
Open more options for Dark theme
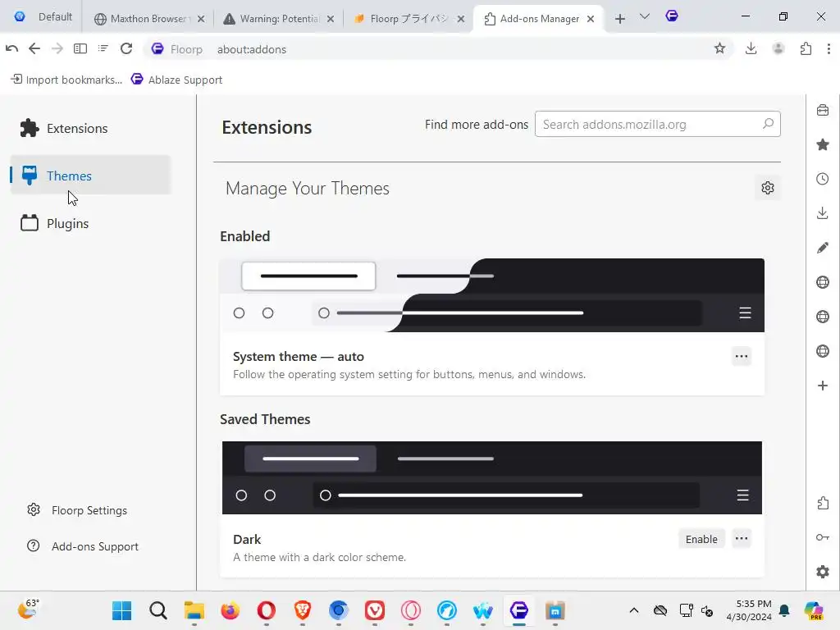click(742, 538)
